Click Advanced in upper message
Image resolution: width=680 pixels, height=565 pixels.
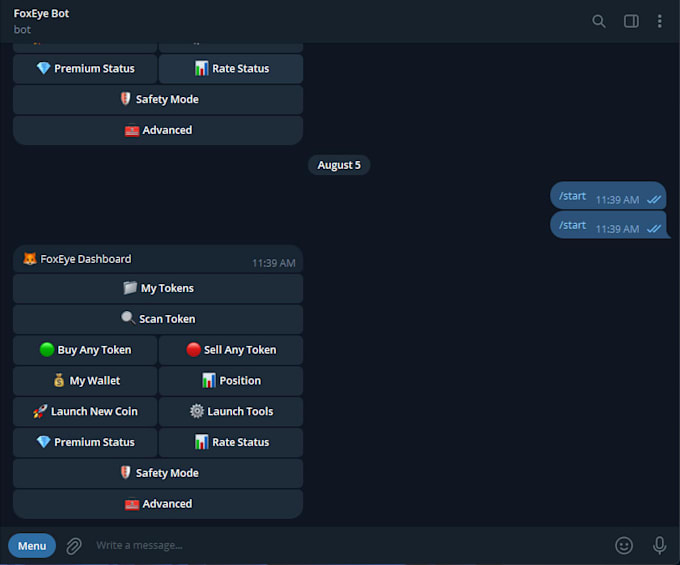(158, 130)
